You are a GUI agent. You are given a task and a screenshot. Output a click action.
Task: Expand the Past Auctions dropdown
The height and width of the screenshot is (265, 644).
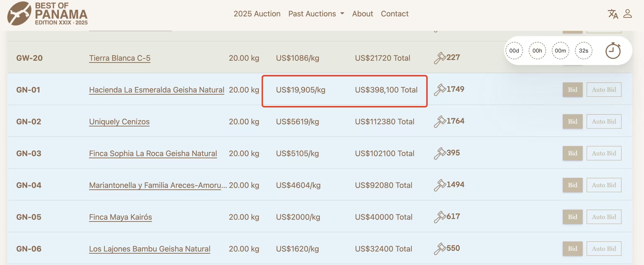click(x=316, y=13)
